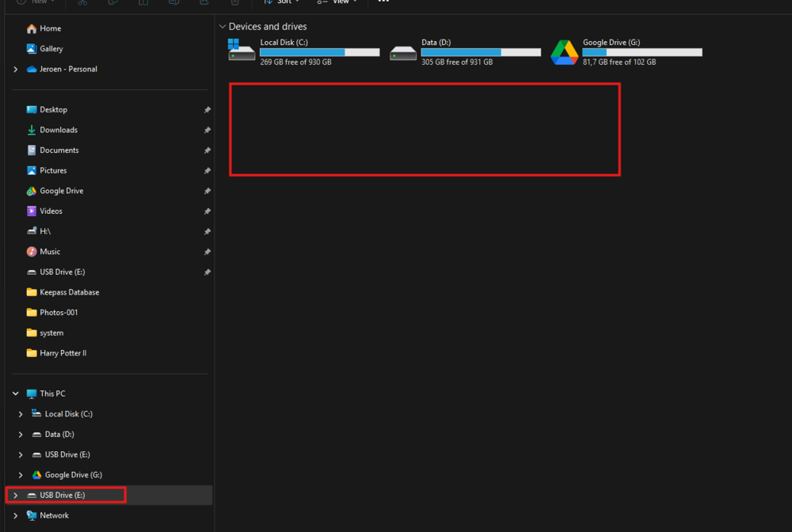Open the Documents folder
This screenshot has width=792, height=532.
tap(52, 150)
